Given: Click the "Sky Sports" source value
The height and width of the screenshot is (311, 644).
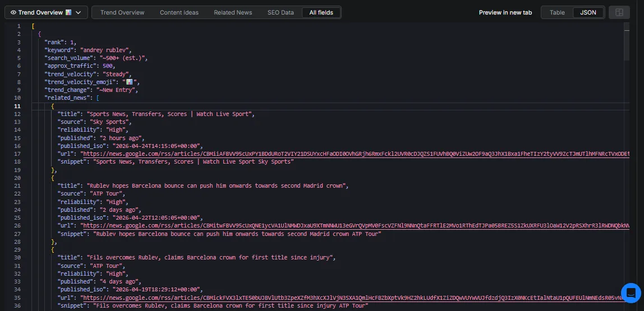Looking at the screenshot, I should tap(110, 122).
